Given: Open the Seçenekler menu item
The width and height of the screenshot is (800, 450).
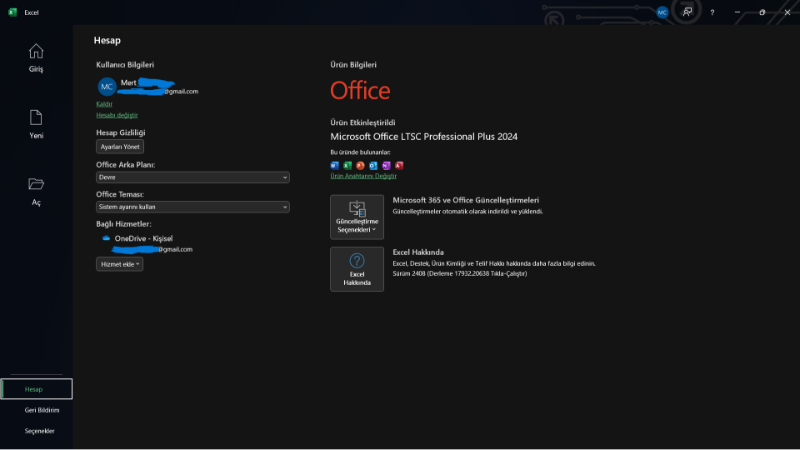Looking at the screenshot, I should (39, 431).
